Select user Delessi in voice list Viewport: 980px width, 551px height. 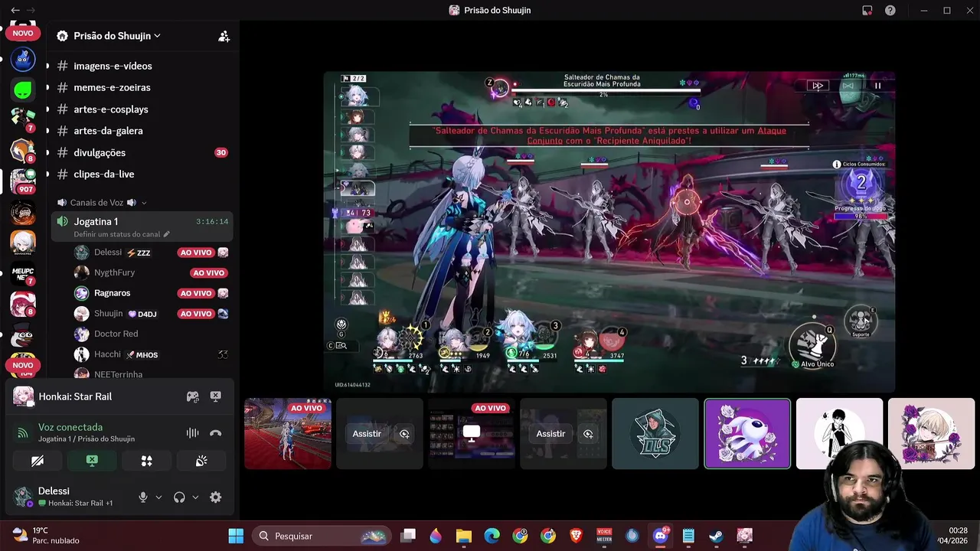point(108,253)
